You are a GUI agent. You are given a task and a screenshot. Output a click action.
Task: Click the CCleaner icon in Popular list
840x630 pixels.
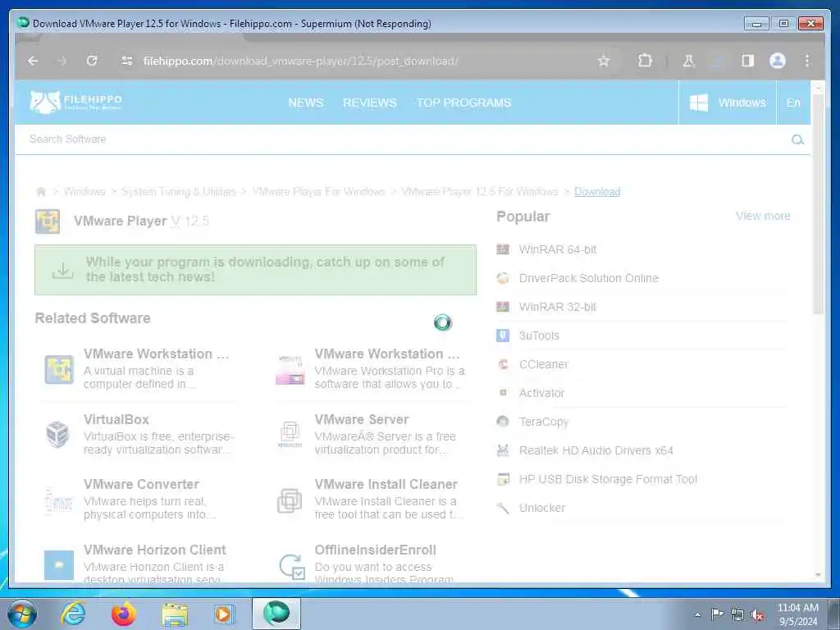(503, 364)
